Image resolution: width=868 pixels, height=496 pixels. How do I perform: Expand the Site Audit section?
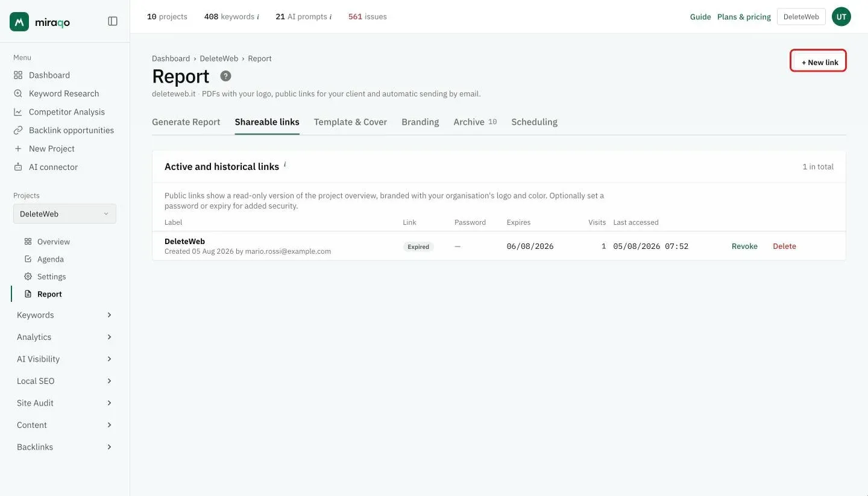click(x=64, y=403)
